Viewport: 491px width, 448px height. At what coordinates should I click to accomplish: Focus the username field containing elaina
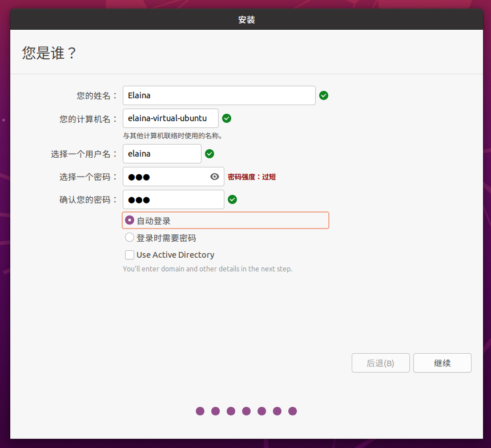[x=162, y=154]
